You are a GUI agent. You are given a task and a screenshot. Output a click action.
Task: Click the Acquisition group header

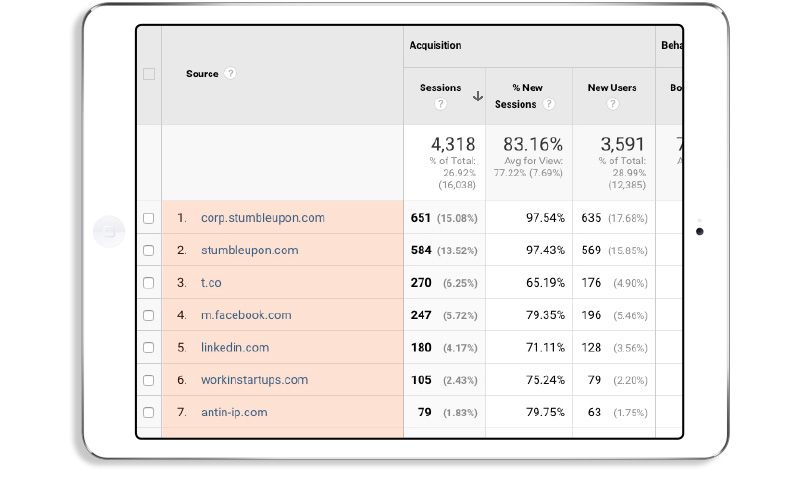coord(435,45)
